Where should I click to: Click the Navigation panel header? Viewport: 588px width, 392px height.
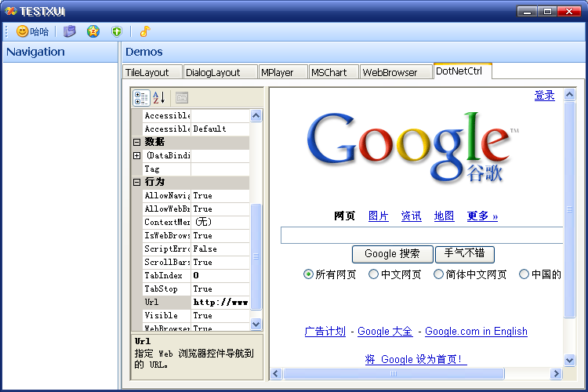click(60, 52)
